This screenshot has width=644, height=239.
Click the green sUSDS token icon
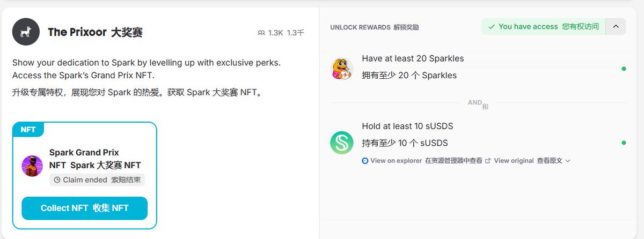(341, 143)
